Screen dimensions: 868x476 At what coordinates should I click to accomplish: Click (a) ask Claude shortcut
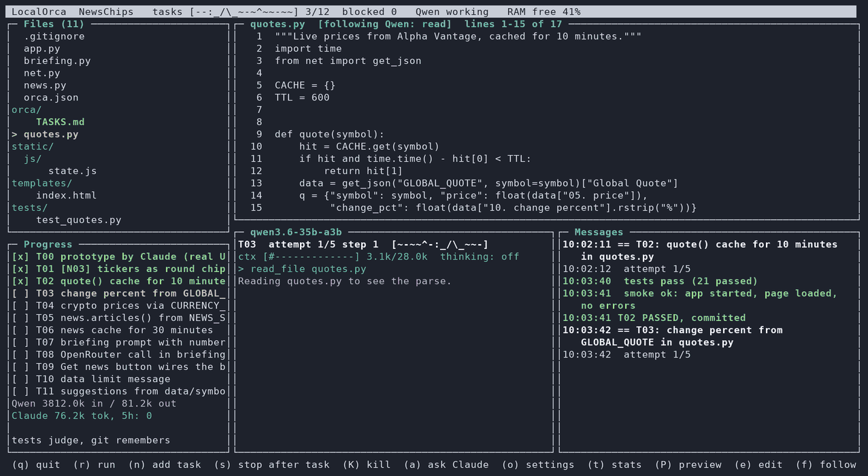pos(446,464)
